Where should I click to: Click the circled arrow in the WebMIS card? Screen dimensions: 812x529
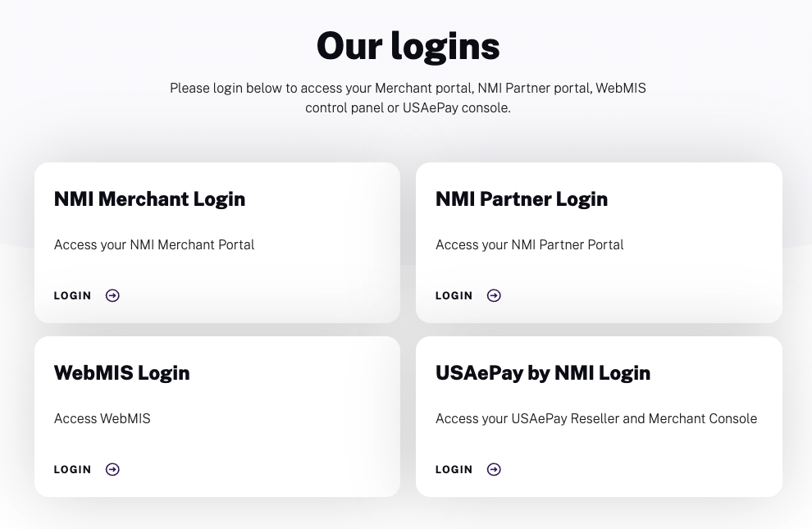tap(112, 469)
